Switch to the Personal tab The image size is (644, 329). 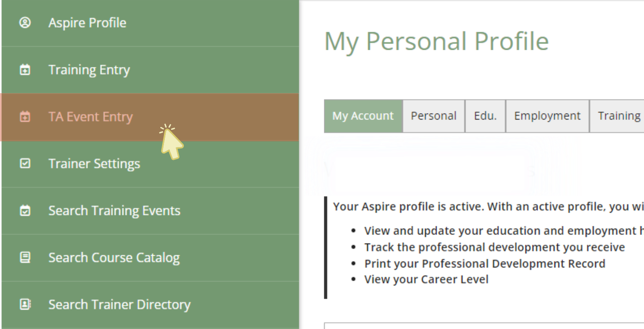433,116
